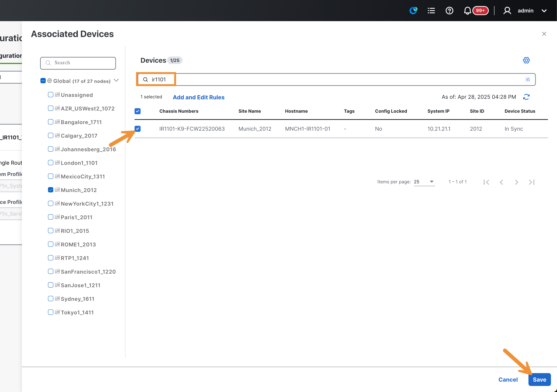This screenshot has height=392, width=557.
Task: Open the Cisco AI assistant icon
Action: coord(413,10)
